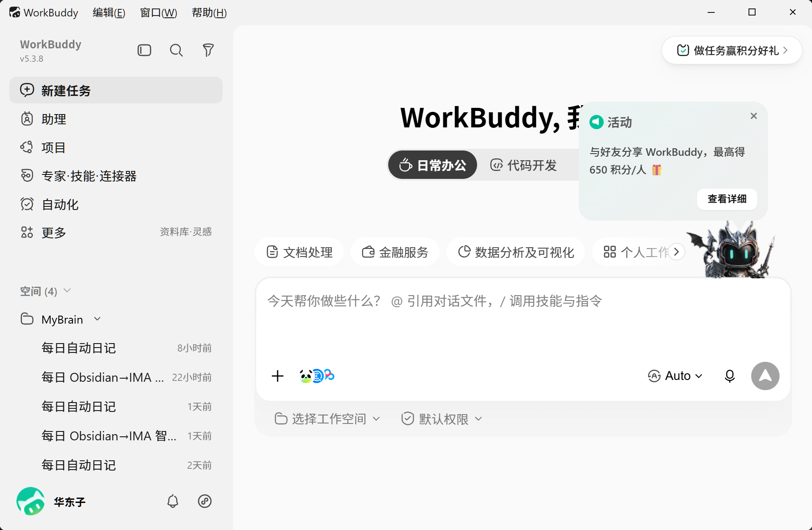Viewport: 812px width, 530px height.
Task: Toggle the sidebar panel icon
Action: [x=144, y=50]
